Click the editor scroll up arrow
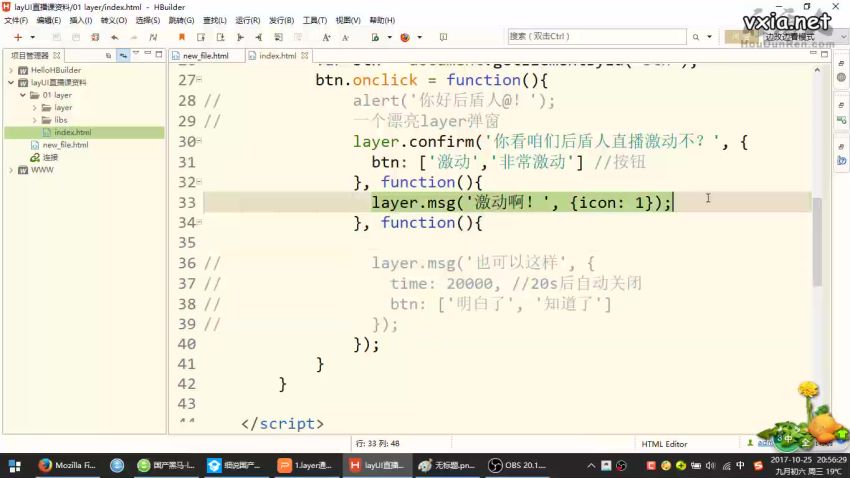This screenshot has height=478, width=850. coord(817,70)
